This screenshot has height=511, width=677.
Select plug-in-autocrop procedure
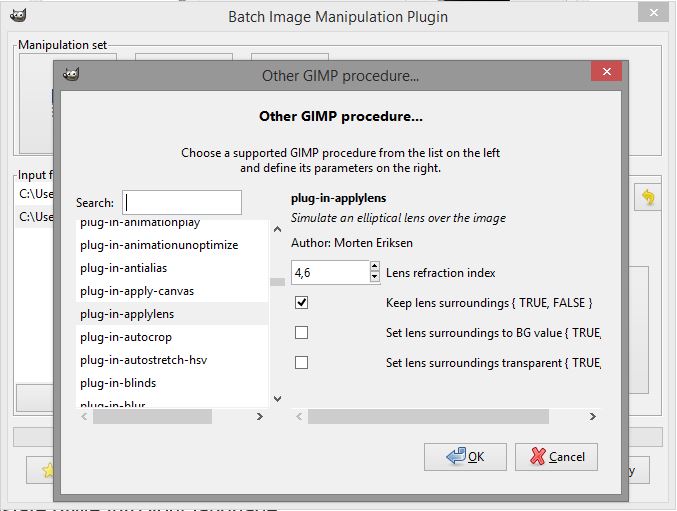(172, 337)
